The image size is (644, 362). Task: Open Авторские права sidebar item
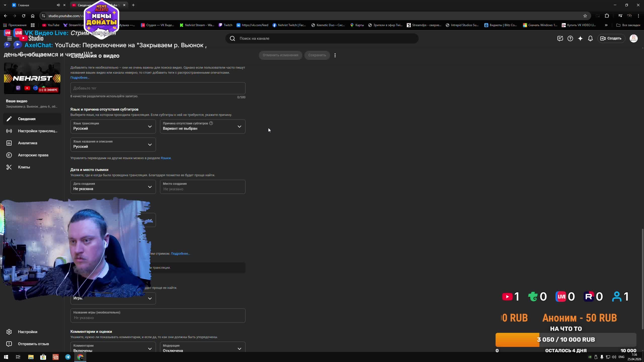pos(33,155)
